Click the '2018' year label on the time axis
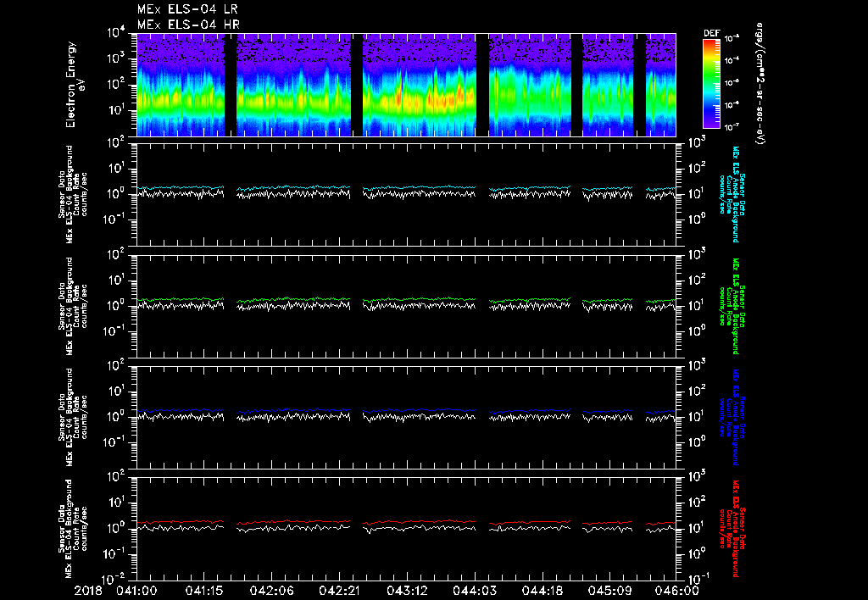Image resolution: width=868 pixels, height=600 pixels. [x=88, y=592]
